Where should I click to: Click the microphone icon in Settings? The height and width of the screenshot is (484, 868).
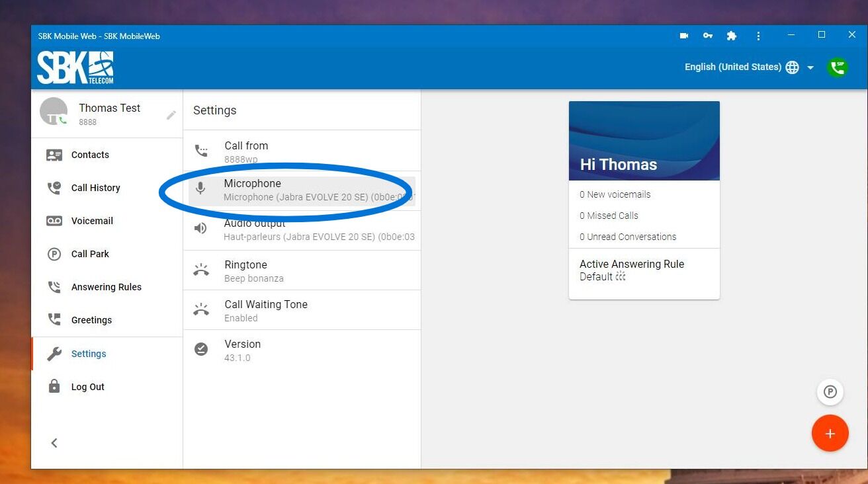coord(200,189)
